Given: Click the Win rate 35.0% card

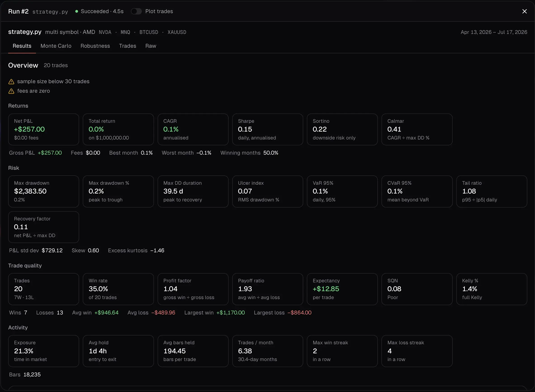Looking at the screenshot, I should [x=118, y=289].
